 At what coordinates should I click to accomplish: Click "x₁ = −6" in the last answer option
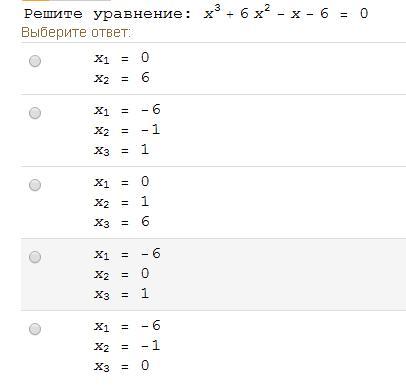pyautogui.click(x=127, y=326)
